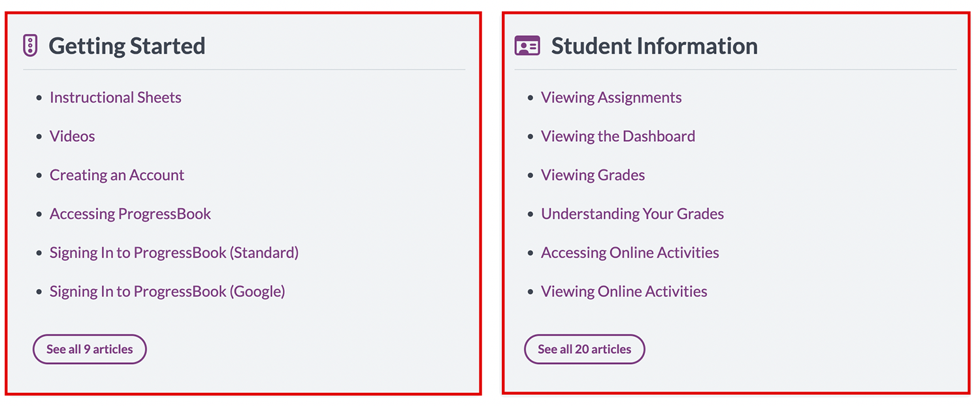Open Viewing Assignments article
Image resolution: width=980 pixels, height=406 pixels.
pyautogui.click(x=612, y=97)
